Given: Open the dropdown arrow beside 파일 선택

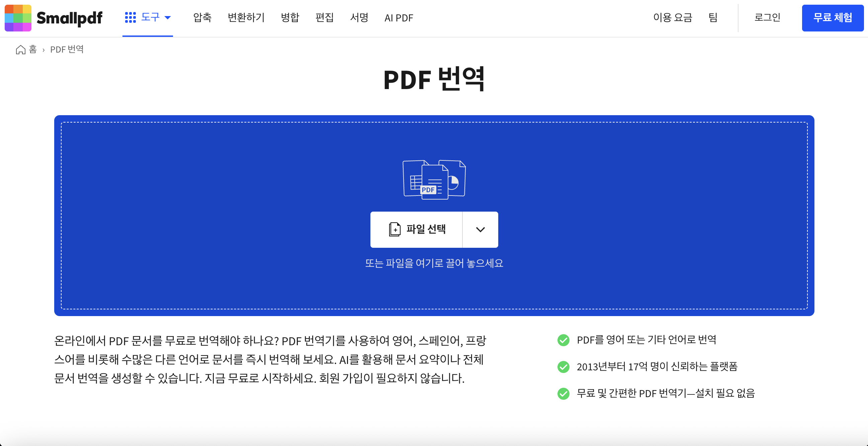Looking at the screenshot, I should tap(480, 229).
